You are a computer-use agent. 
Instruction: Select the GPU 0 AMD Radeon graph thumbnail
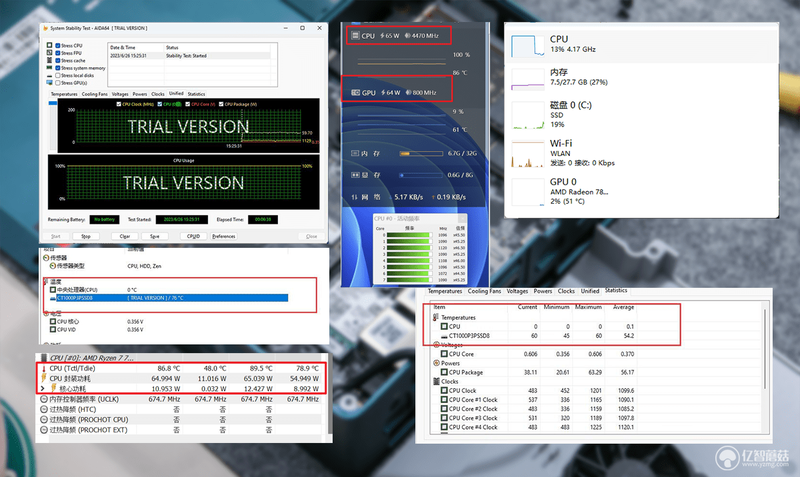tap(528, 192)
